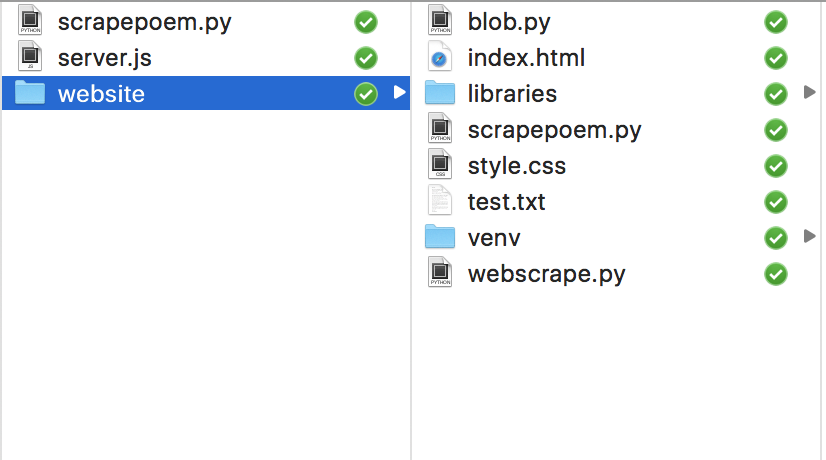Click the venv folder icon
This screenshot has height=460, width=826.
440,237
